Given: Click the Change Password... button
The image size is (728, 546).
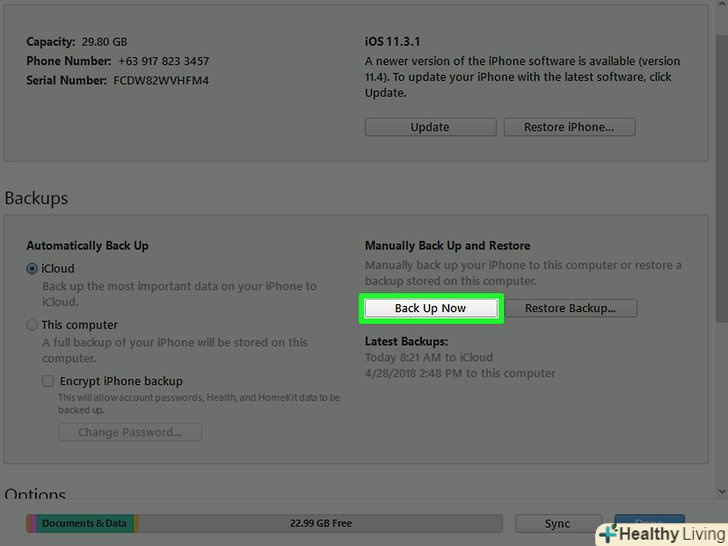Looking at the screenshot, I should tap(130, 432).
